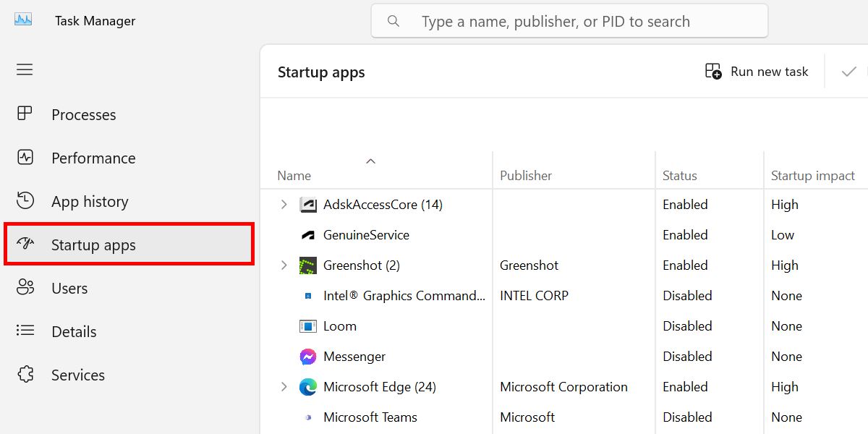This screenshot has width=868, height=434.
Task: Open the Details section
Action: point(25,331)
